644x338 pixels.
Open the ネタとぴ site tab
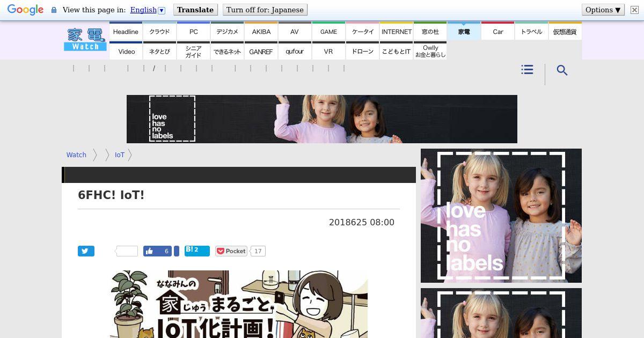tap(159, 52)
